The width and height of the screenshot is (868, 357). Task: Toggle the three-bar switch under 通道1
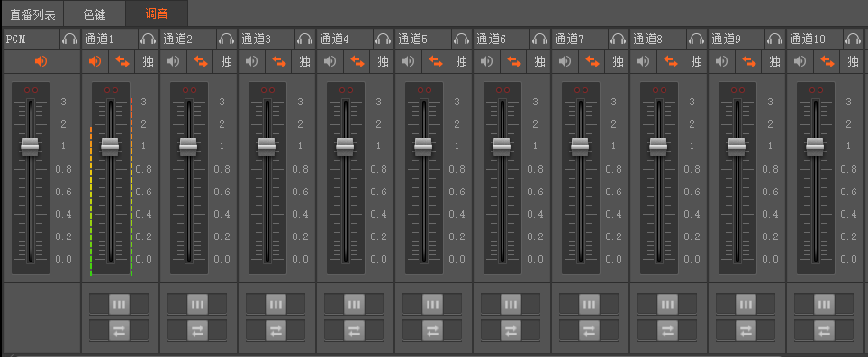coord(119,304)
